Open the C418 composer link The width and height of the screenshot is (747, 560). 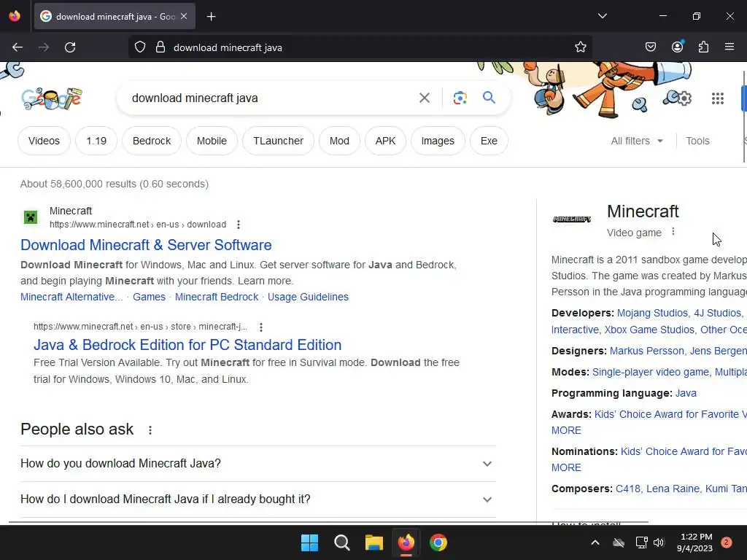pos(627,489)
